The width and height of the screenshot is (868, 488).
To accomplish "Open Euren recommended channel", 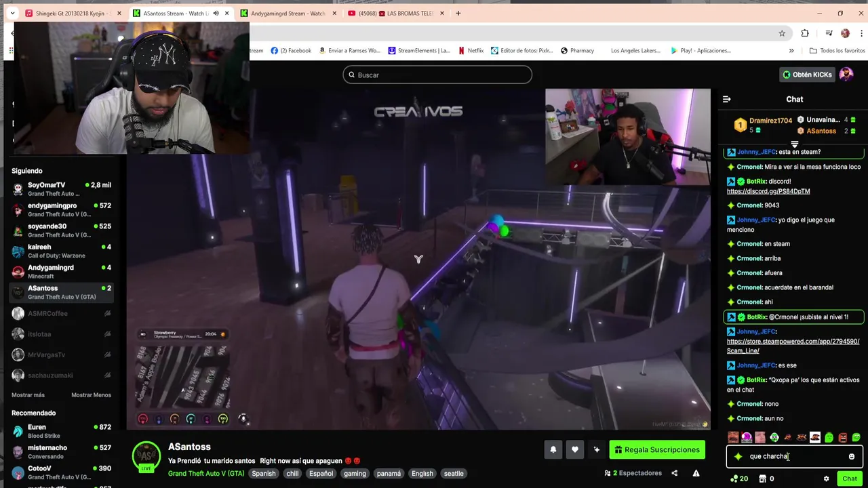I will (61, 431).
